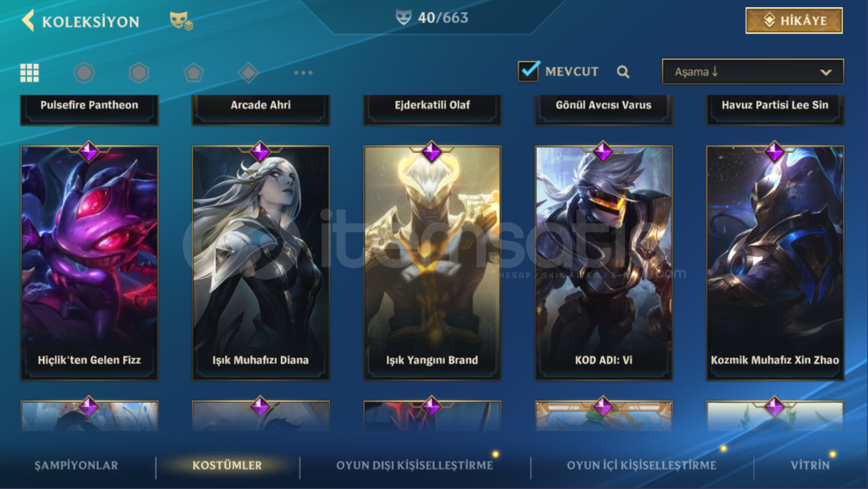868x489 pixels.
Task: Switch to the Şampiyonlar tab
Action: [x=77, y=466]
